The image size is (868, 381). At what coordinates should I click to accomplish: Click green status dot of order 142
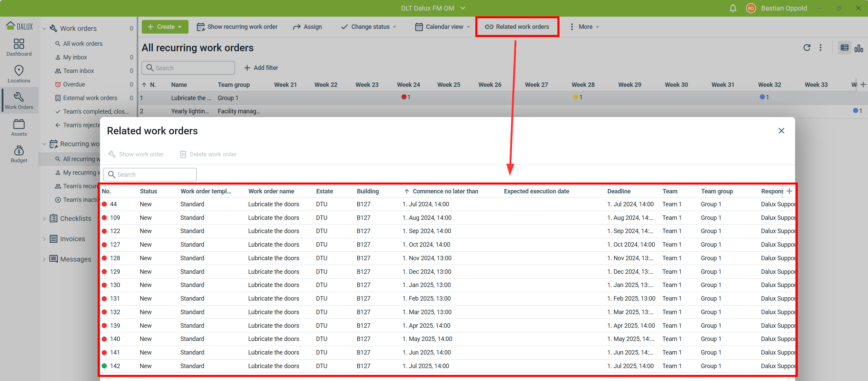104,366
